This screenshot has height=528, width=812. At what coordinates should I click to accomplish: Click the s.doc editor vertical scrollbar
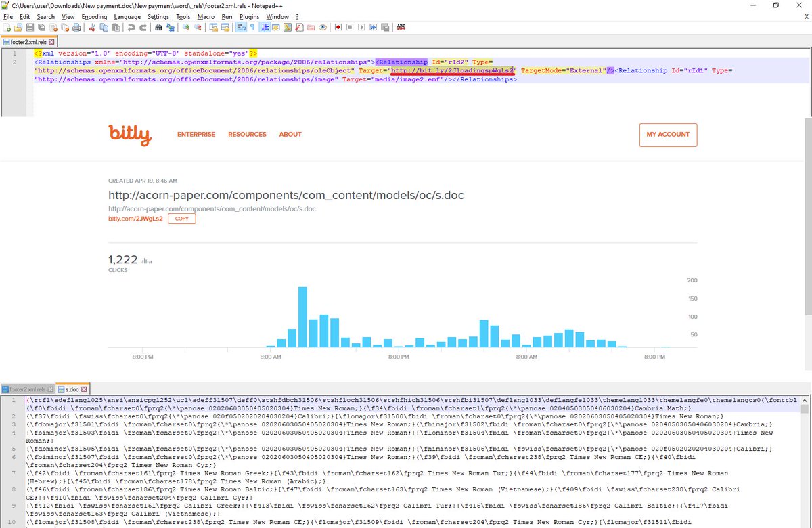pos(805,460)
